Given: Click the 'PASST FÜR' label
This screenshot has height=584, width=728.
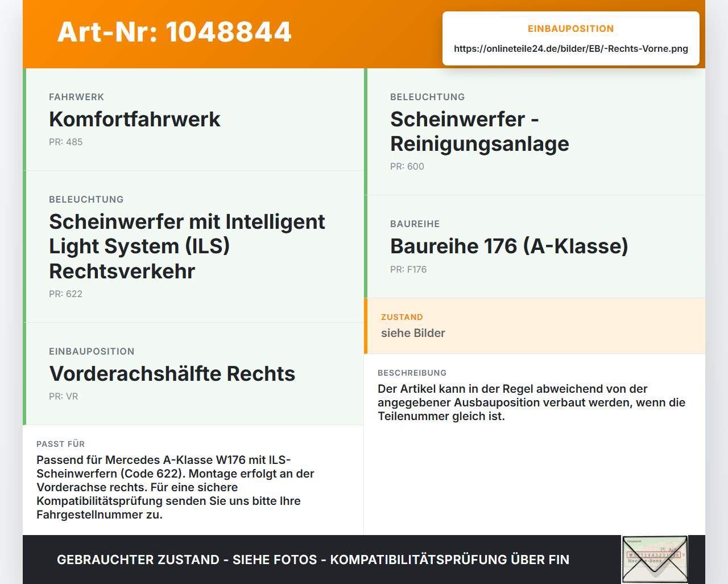Looking at the screenshot, I should (60, 444).
